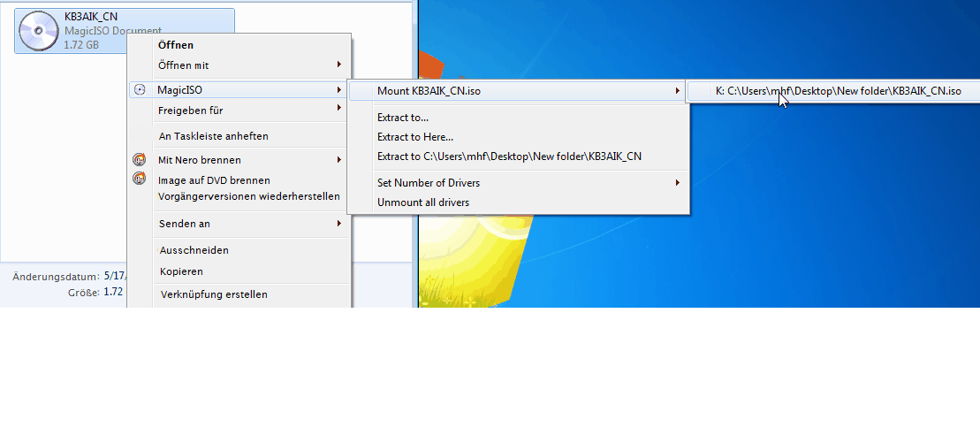Viewport: 980px width, 435px height.
Task: Expand the arrow next to Senden an
Action: 338,223
